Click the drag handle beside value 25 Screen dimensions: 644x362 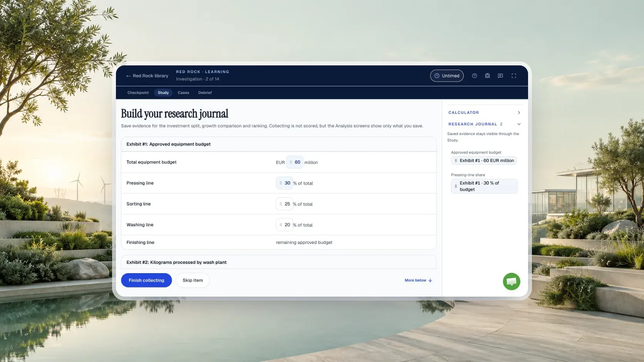tap(281, 204)
